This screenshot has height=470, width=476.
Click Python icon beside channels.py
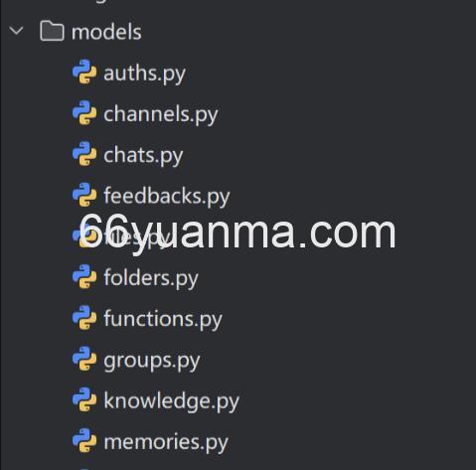pyautogui.click(x=84, y=113)
